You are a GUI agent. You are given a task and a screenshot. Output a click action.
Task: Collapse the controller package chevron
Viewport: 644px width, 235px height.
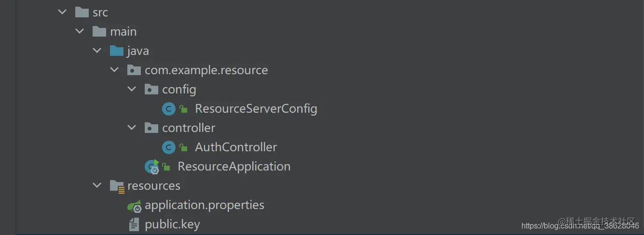(x=132, y=128)
